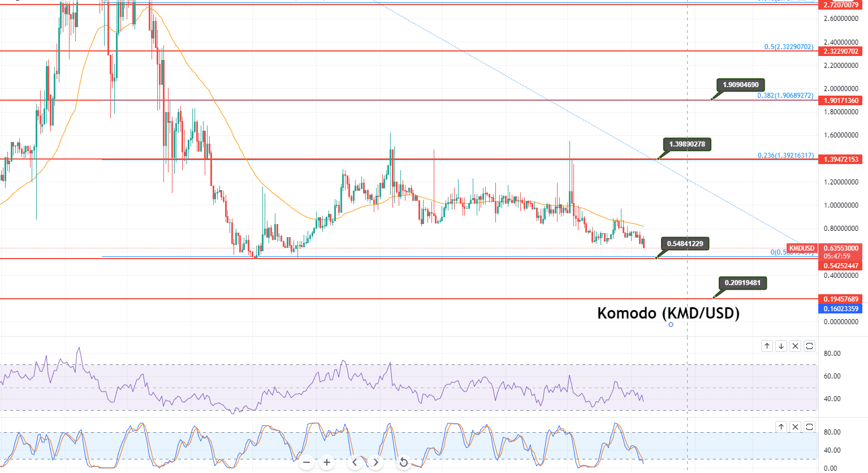The image size is (868, 473).
Task: Select the 0.236(1.39216317) Fibonacci level label
Action: click(x=786, y=156)
